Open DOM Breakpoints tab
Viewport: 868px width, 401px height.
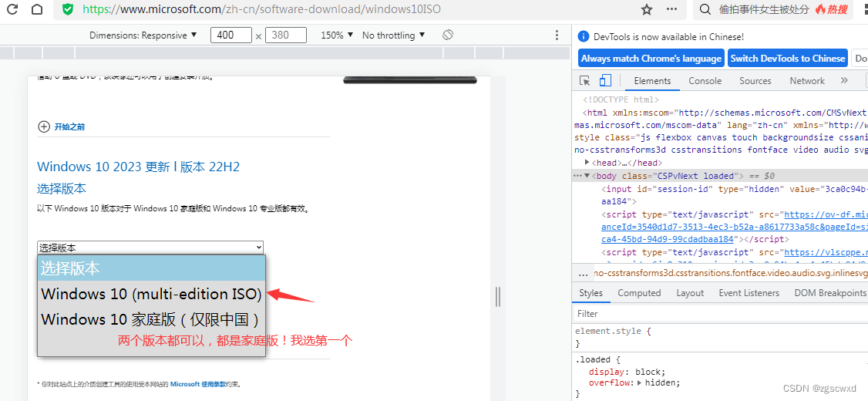coord(829,293)
